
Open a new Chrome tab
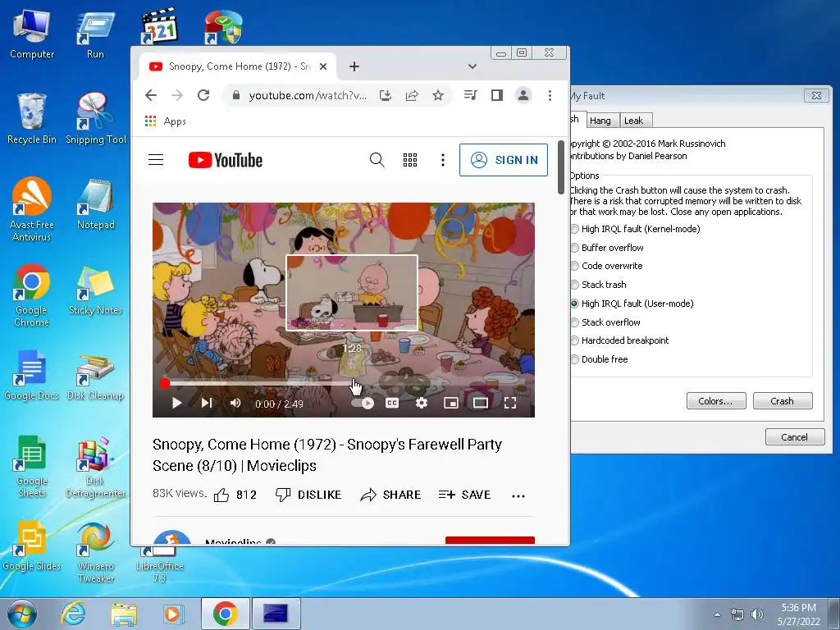click(x=354, y=66)
